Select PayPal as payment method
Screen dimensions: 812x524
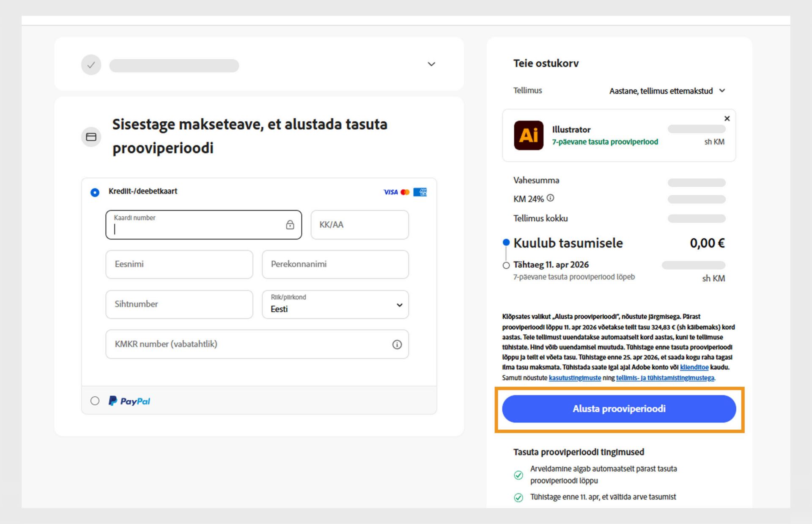94,401
